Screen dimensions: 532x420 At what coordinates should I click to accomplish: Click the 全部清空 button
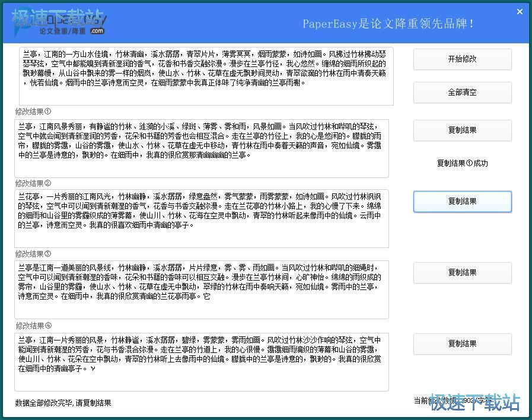(462, 93)
